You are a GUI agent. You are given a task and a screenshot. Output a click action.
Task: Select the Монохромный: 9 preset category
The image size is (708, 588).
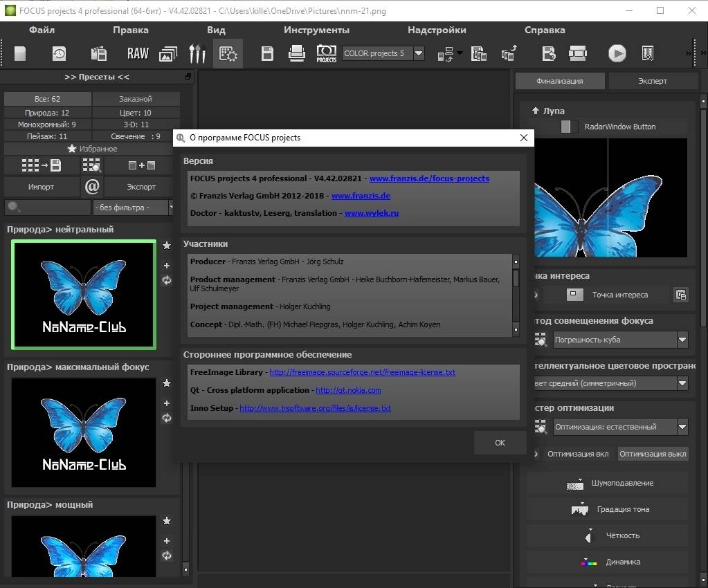[x=48, y=125]
